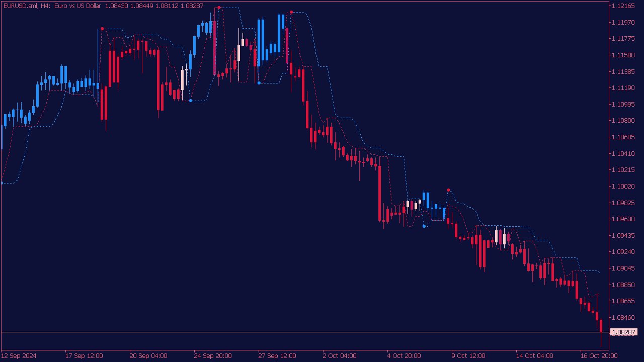Click the 27 Sep 12:00 time label
The width and height of the screenshot is (644, 362).
(x=277, y=355)
